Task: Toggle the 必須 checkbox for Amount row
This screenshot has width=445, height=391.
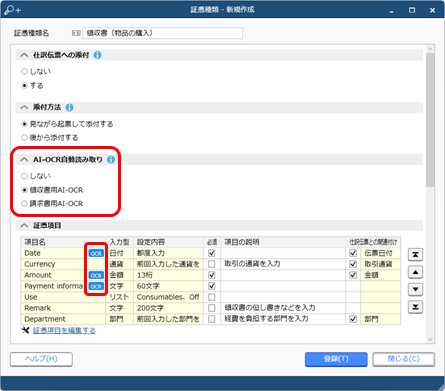Action: [211, 275]
